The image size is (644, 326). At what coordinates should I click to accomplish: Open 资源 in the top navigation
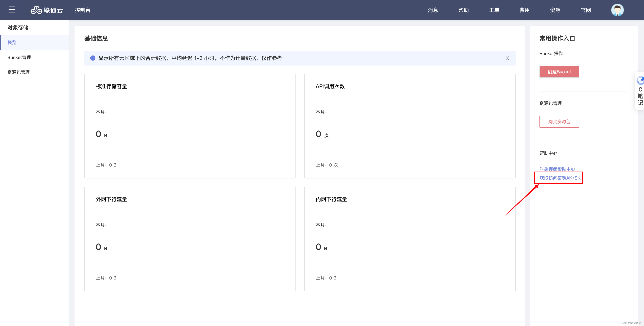click(x=555, y=10)
